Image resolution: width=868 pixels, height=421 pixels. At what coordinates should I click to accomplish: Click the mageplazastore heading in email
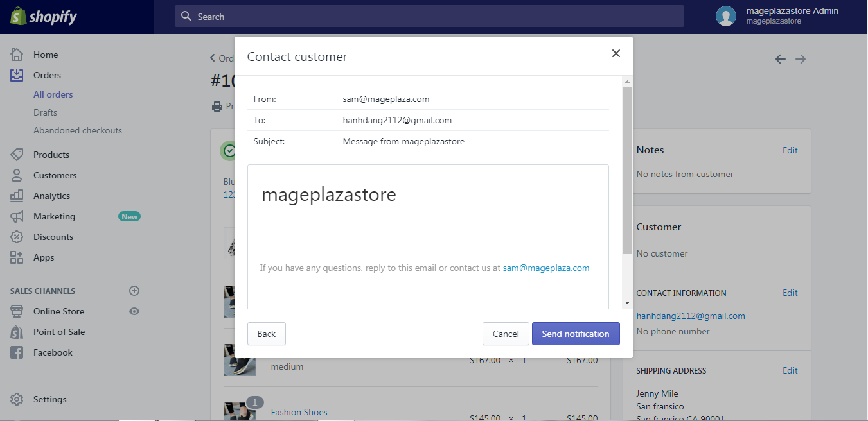[x=328, y=195]
